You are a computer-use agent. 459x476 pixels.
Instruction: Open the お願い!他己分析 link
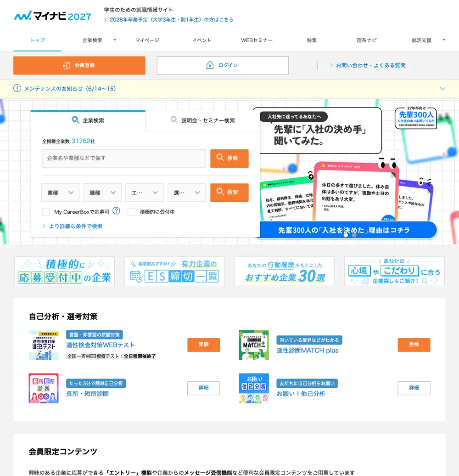point(301,394)
